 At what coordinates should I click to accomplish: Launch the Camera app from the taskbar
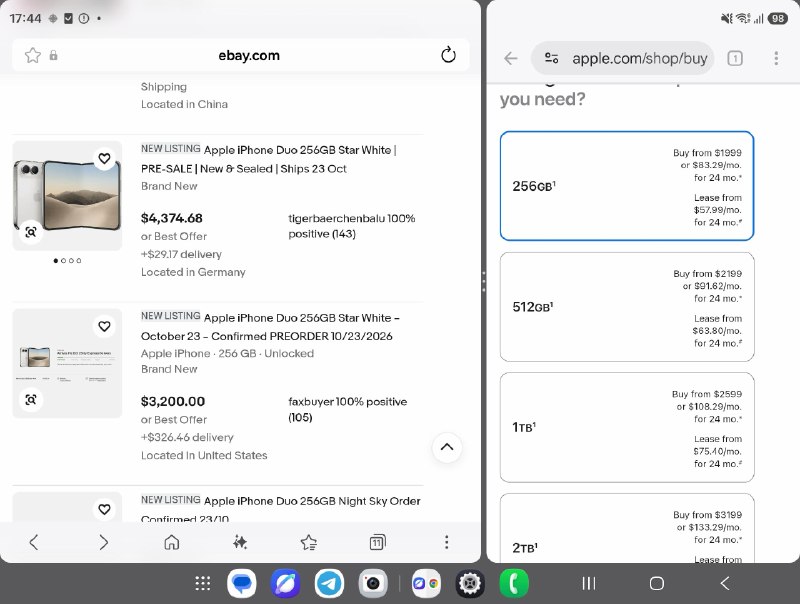(x=373, y=583)
